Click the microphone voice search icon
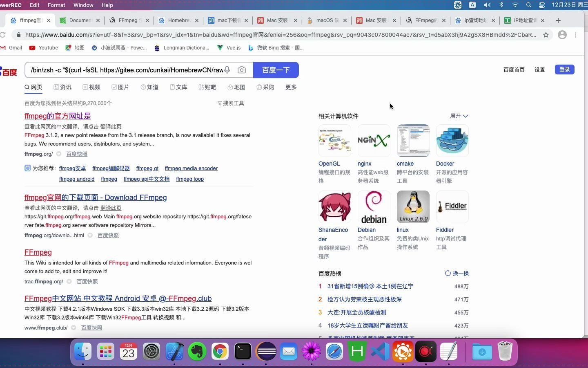Viewport: 588px width, 368px height. [227, 70]
